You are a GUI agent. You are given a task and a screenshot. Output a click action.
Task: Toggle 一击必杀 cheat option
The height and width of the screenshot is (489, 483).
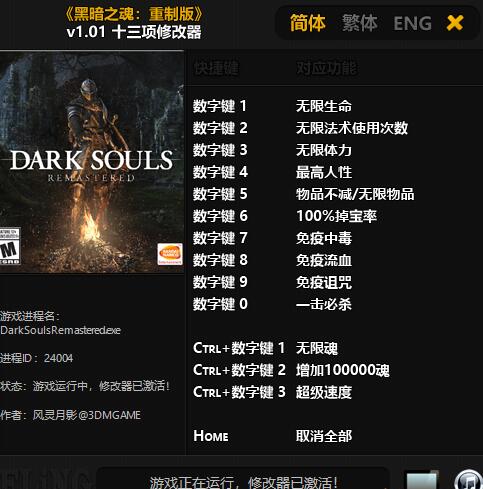(324, 304)
